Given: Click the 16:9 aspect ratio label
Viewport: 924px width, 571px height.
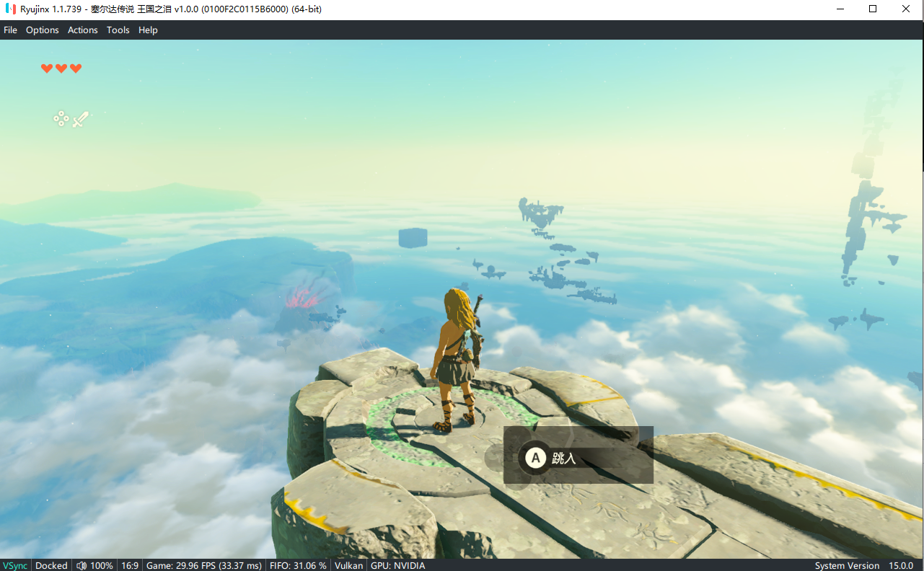Looking at the screenshot, I should coord(130,565).
